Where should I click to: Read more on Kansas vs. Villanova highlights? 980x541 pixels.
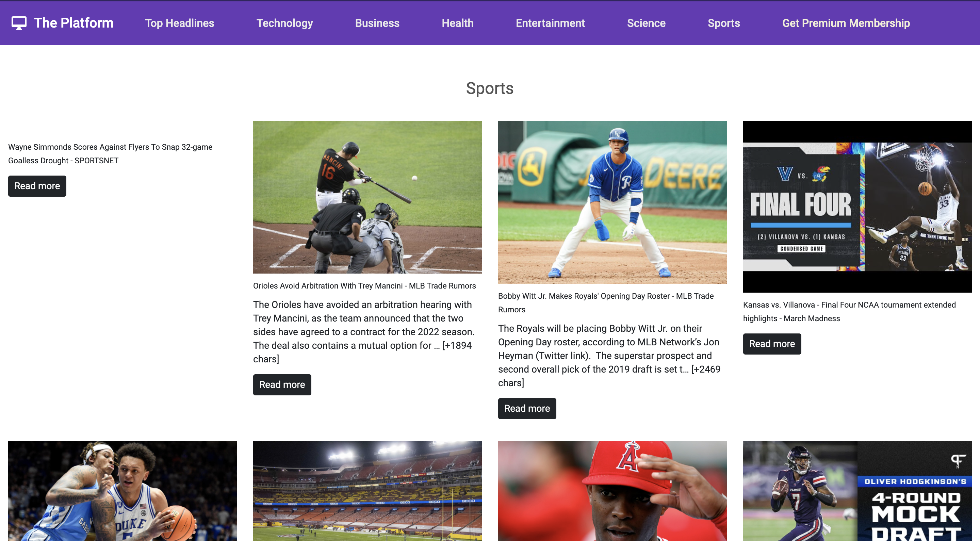point(772,344)
